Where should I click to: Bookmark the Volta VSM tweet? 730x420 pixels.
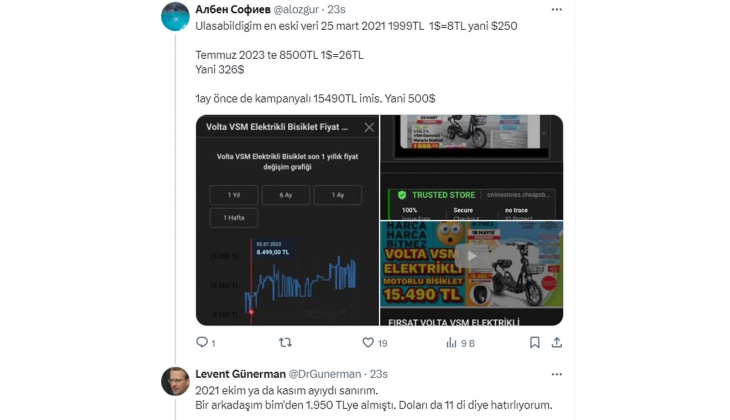534,343
